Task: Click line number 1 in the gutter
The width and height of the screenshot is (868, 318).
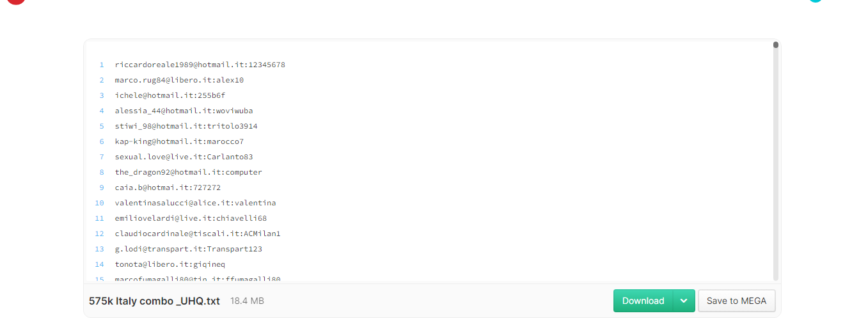Action: [101, 65]
